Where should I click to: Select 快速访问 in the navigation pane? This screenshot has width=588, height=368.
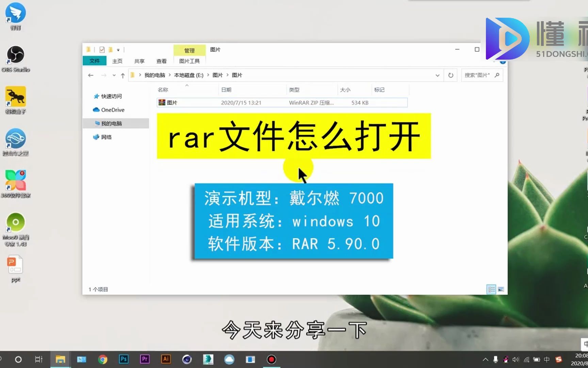pos(108,96)
